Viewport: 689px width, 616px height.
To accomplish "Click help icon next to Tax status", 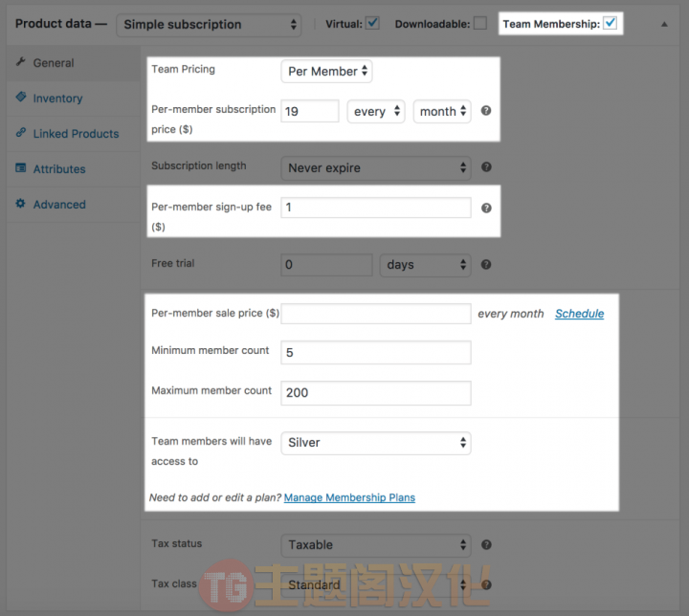I will pyautogui.click(x=486, y=545).
